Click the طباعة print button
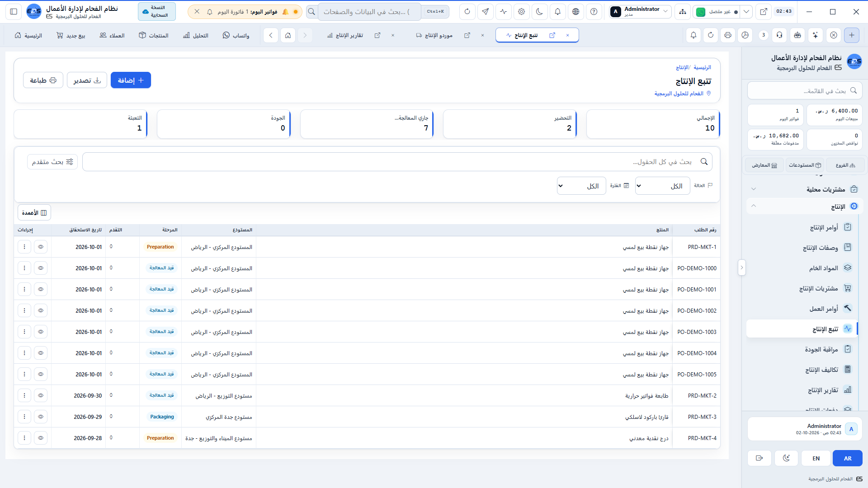868x488 pixels. coord(43,80)
